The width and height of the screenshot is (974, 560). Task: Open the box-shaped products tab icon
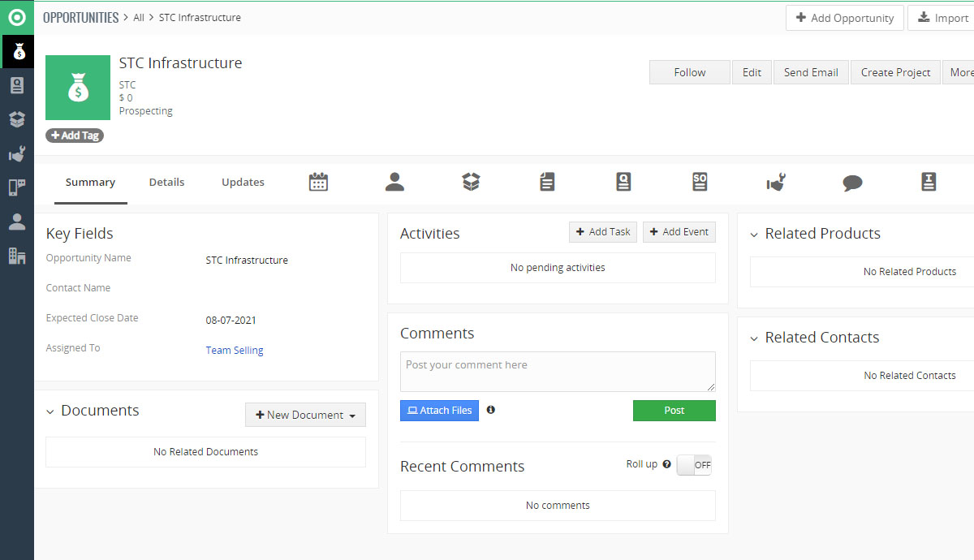pos(471,182)
